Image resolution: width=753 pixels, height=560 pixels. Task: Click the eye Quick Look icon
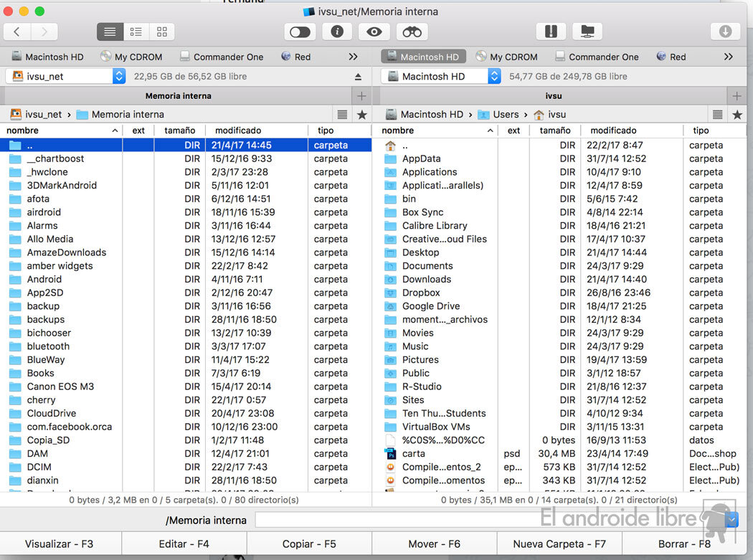374,32
